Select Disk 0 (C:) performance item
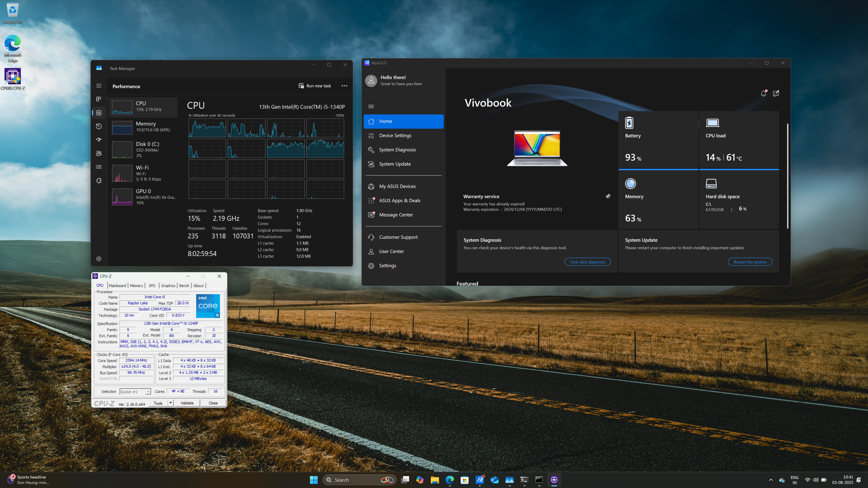The width and height of the screenshot is (868, 488). [143, 150]
